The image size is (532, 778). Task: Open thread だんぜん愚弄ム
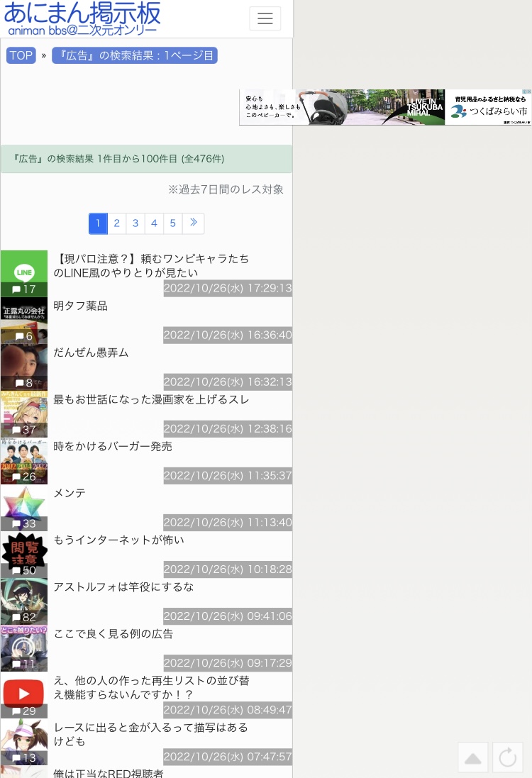pyautogui.click(x=91, y=352)
